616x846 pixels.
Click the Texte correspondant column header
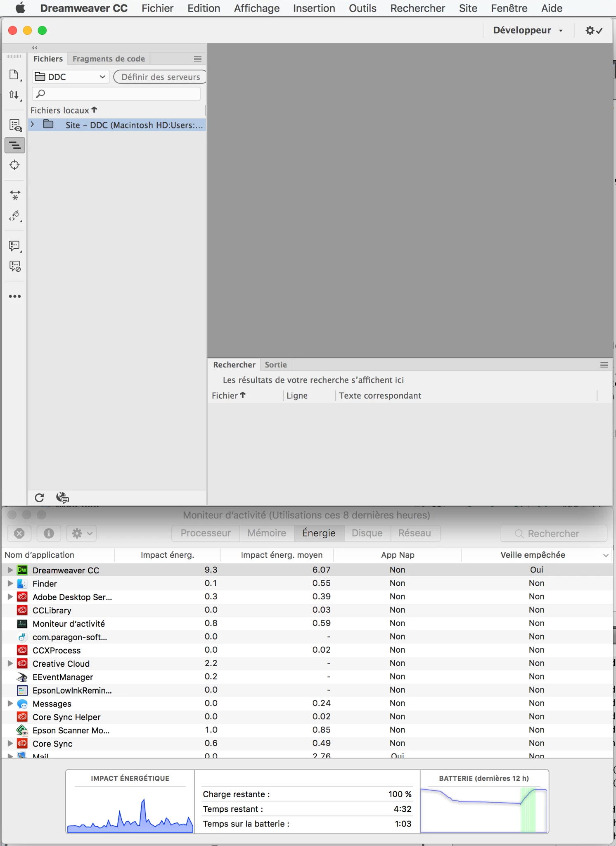[380, 396]
